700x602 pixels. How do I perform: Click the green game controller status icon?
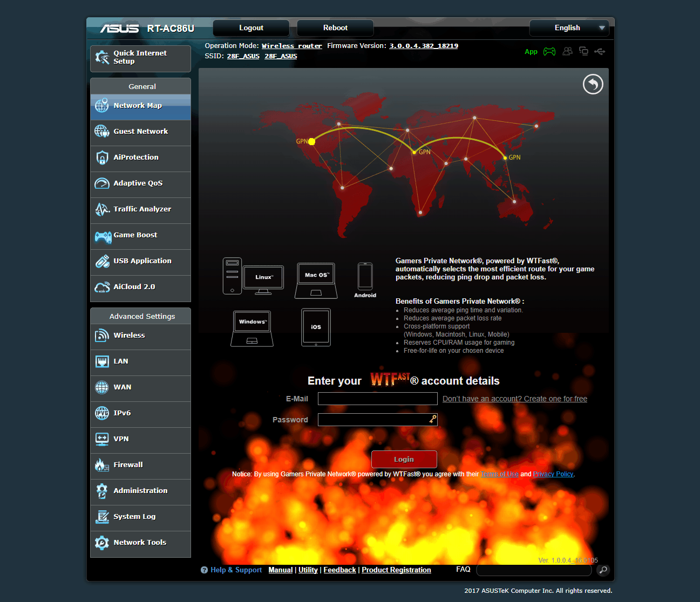549,51
